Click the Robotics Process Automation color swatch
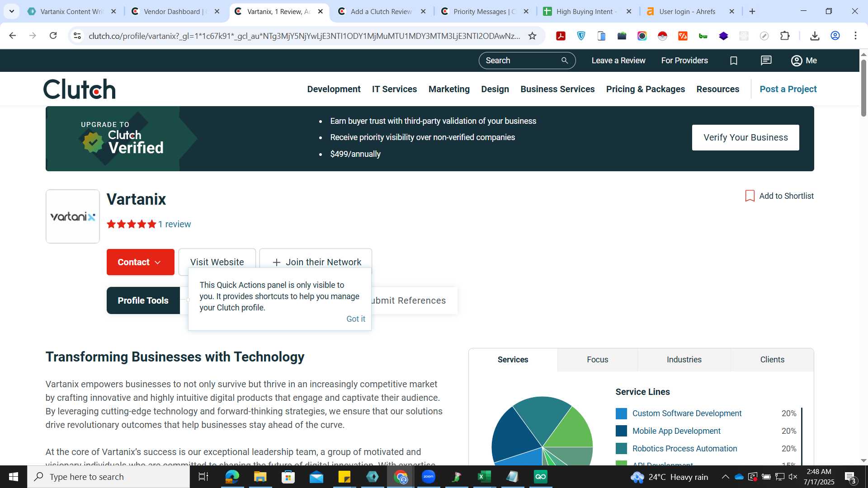 [621, 449]
